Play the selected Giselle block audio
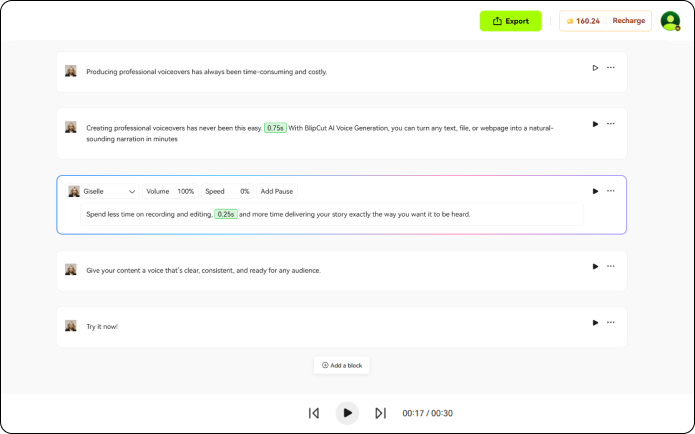The height and width of the screenshot is (434, 695). pos(595,191)
